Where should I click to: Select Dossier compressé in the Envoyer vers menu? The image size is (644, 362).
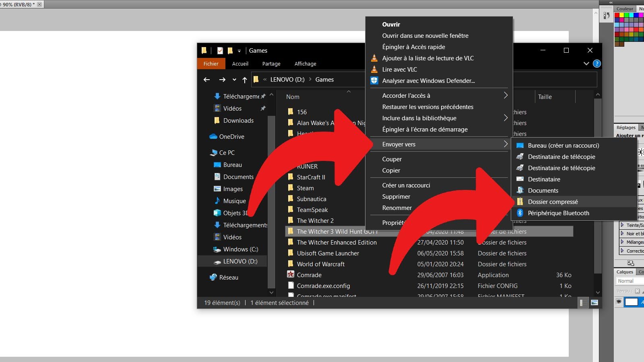coord(553,202)
